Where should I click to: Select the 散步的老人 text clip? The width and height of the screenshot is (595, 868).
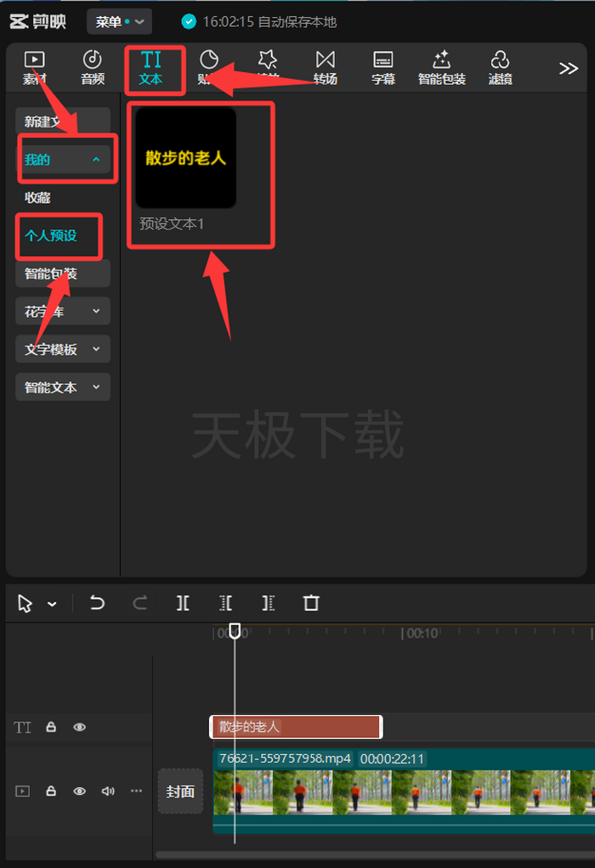(x=296, y=727)
